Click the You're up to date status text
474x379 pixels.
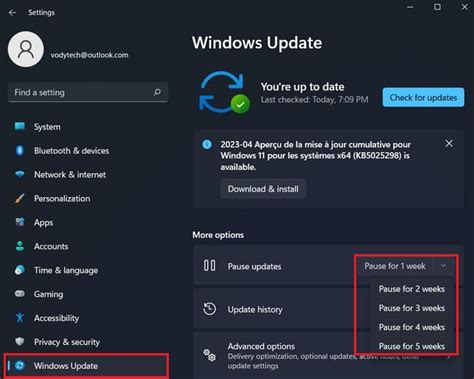[x=302, y=87]
